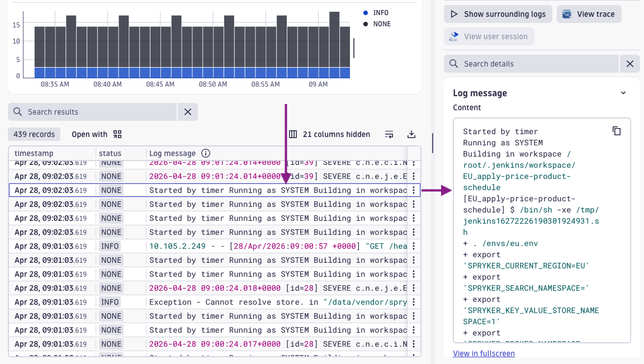Open the Open with menu
This screenshot has width=644, height=364.
[89, 134]
